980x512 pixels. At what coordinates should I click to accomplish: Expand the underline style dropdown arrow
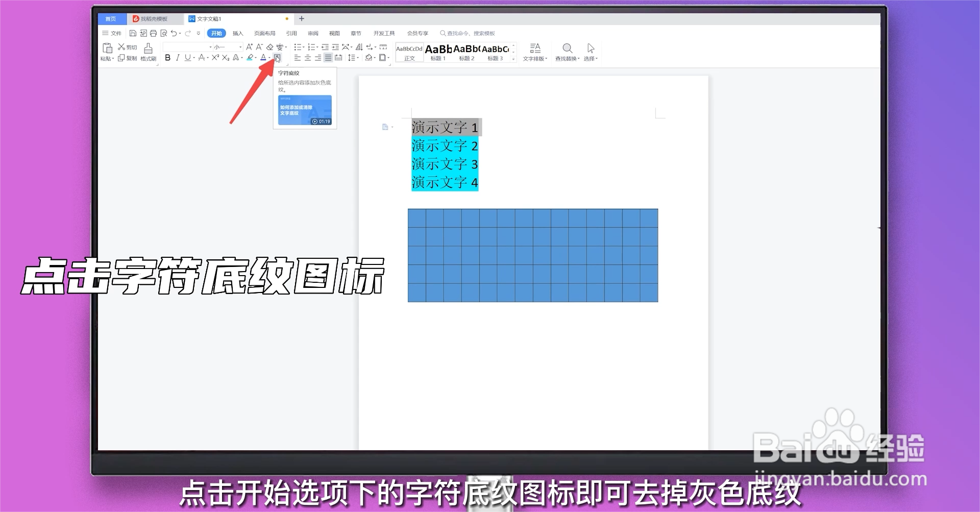click(193, 58)
